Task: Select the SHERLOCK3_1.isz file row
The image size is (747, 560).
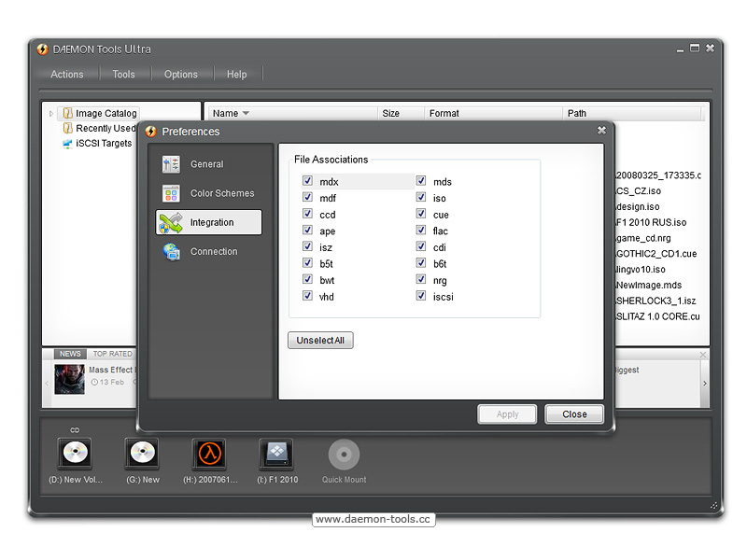Action: 656,301
